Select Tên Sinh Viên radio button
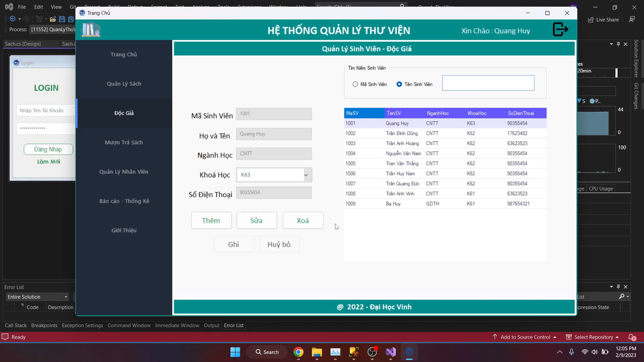The height and width of the screenshot is (362, 644). click(399, 84)
